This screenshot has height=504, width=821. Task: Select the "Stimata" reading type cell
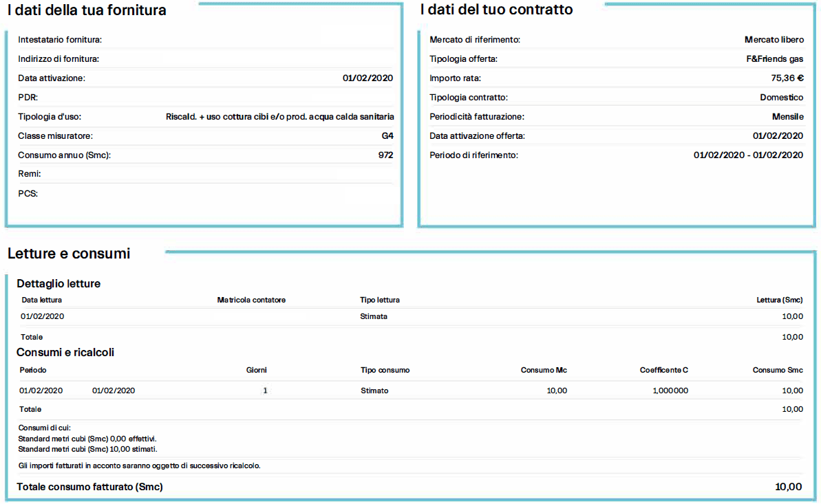tap(374, 317)
